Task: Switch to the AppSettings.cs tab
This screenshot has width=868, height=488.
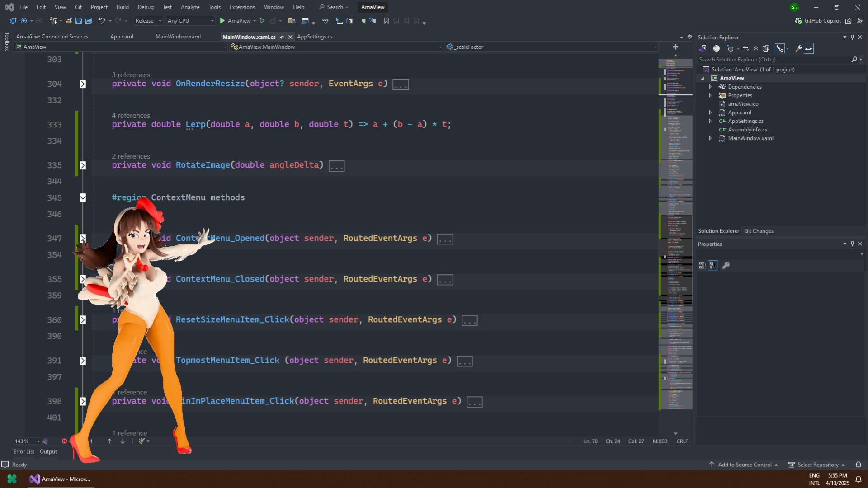Action: [315, 37]
